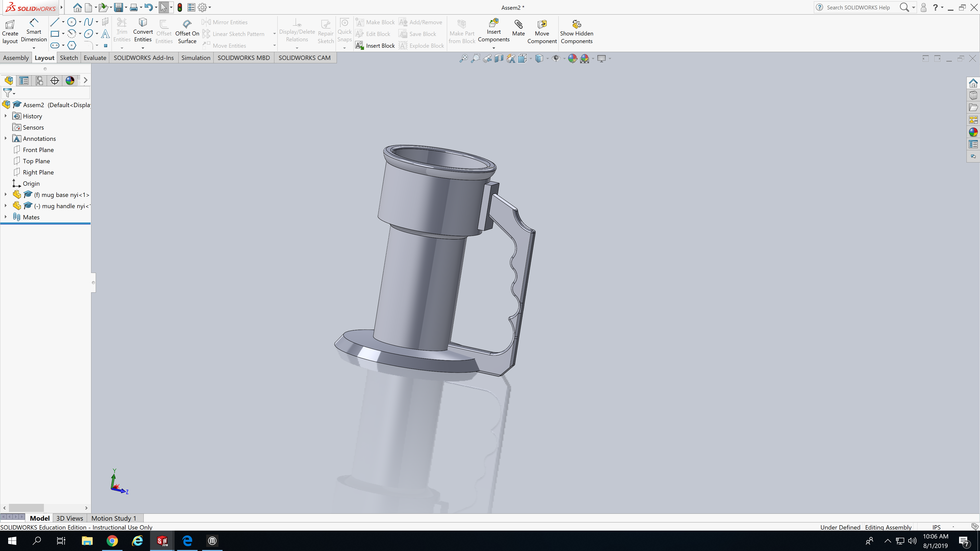The image size is (980, 551).
Task: Open Edit Appearance color ball icon
Action: [x=572, y=59]
